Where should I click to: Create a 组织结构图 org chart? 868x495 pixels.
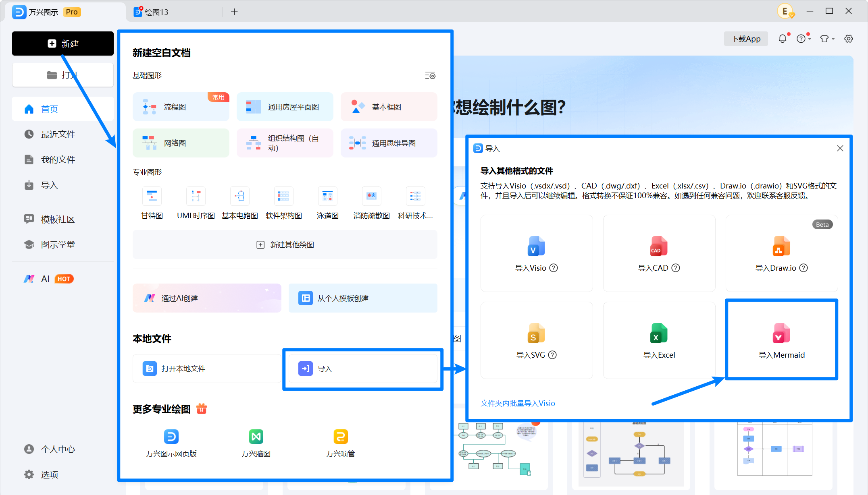(x=285, y=143)
